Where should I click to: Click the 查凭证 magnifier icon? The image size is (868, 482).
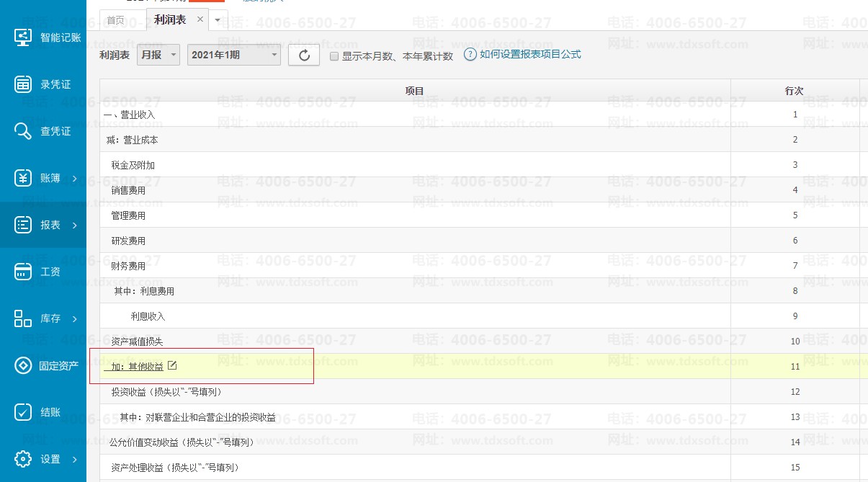coord(23,131)
